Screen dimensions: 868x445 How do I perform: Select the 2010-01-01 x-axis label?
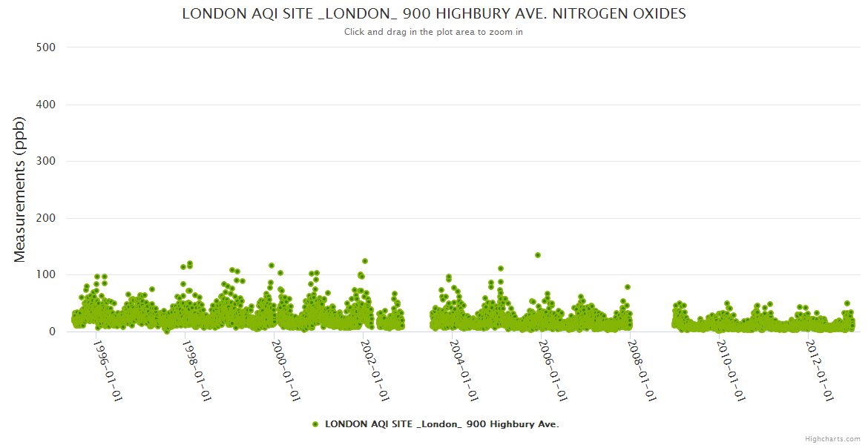click(731, 371)
